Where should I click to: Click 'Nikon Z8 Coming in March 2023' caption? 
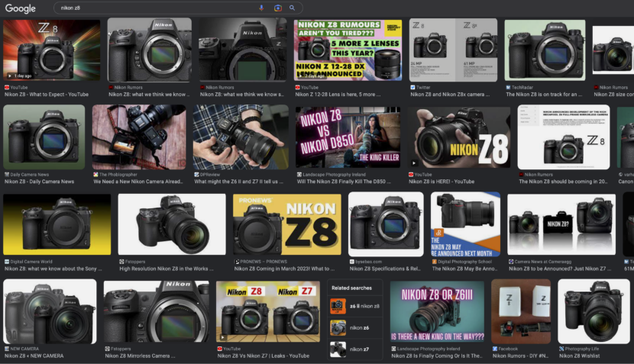285,269
